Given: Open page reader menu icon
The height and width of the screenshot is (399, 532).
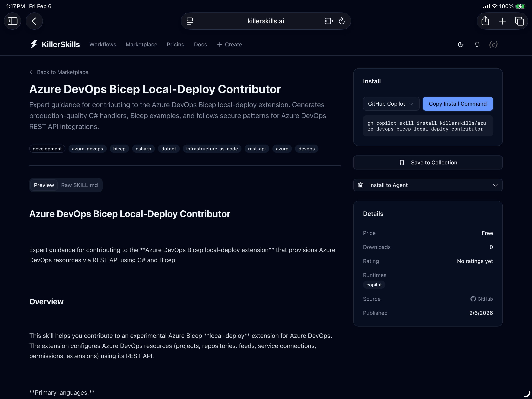Looking at the screenshot, I should tap(190, 21).
